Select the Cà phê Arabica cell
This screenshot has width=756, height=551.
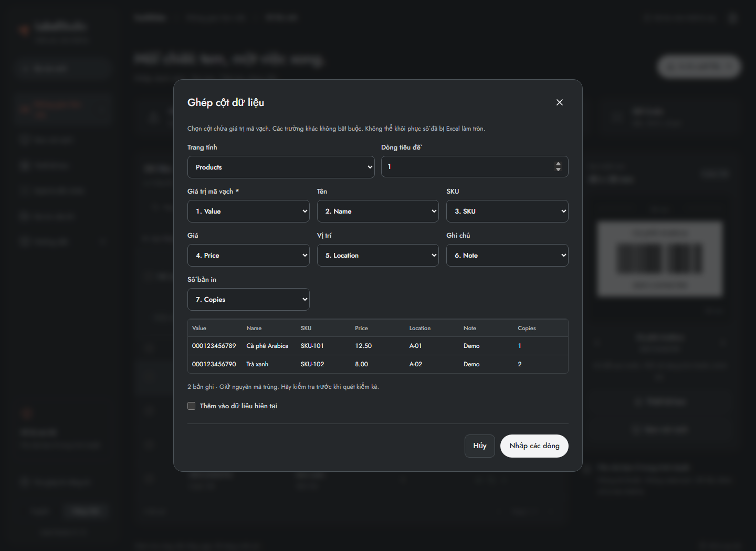[x=267, y=346]
